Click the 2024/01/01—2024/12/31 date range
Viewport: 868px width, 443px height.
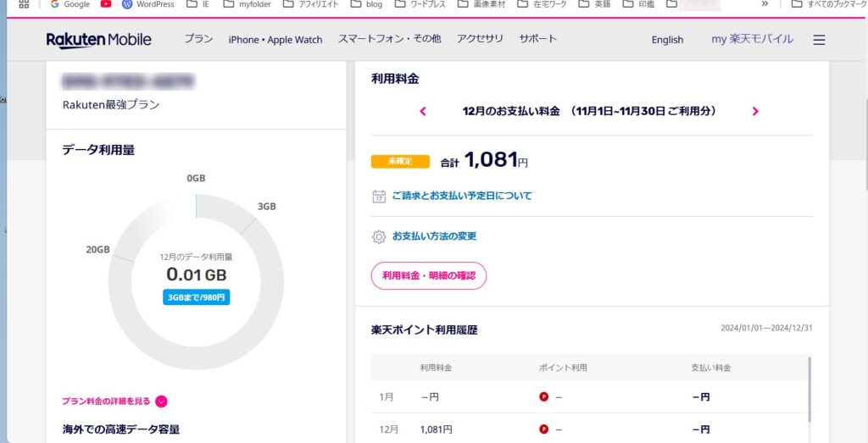pyautogui.click(x=766, y=328)
